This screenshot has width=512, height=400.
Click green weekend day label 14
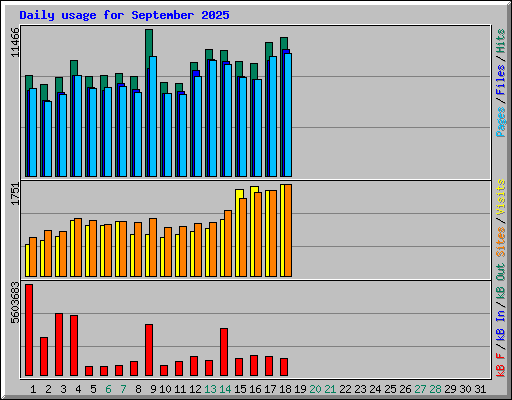225,389
